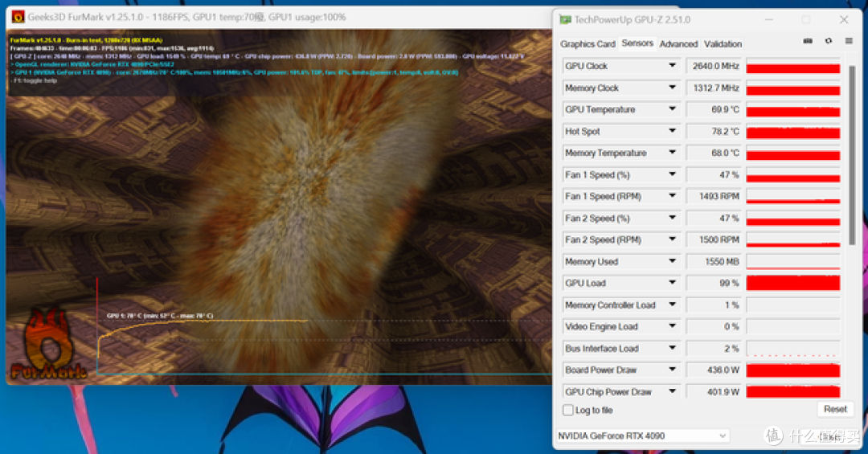Click the GPU Clock red history graph
868x454 pixels.
[793, 66]
